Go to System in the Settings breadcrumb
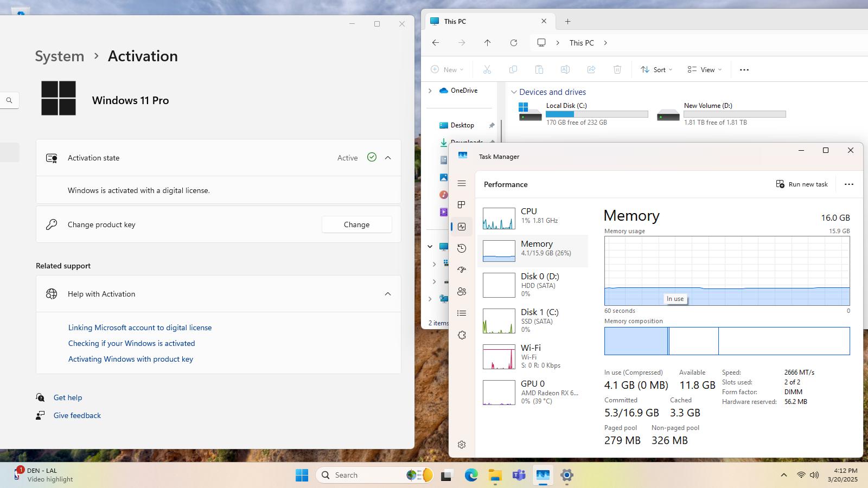Image resolution: width=868 pixels, height=488 pixels. pyautogui.click(x=60, y=56)
